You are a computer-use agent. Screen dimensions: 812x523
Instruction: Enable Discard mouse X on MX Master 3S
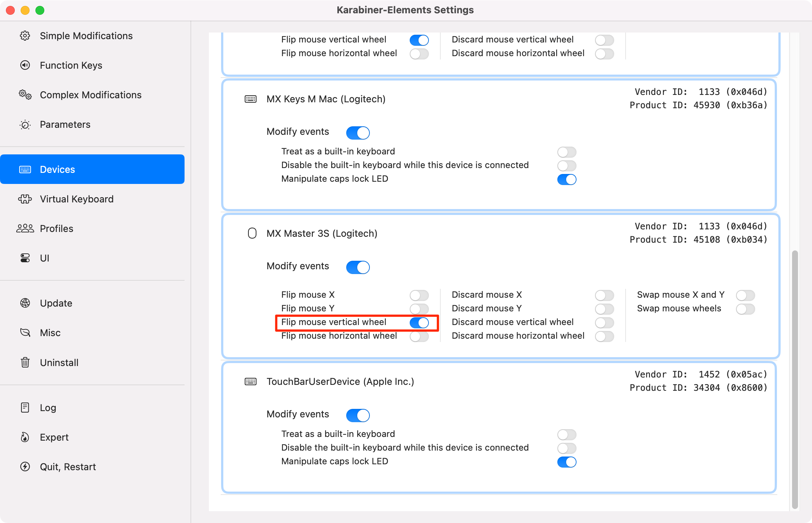tap(604, 295)
